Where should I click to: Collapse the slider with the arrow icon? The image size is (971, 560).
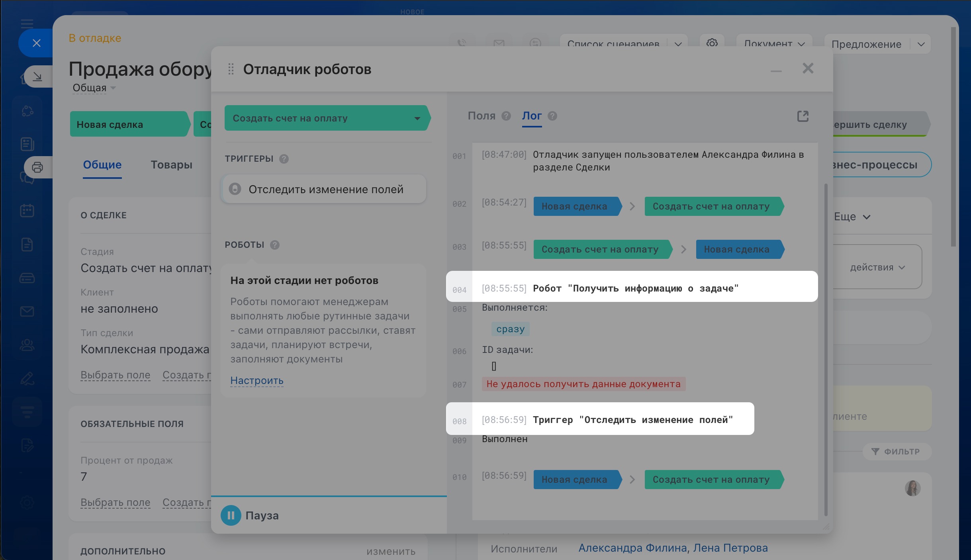coord(37,76)
